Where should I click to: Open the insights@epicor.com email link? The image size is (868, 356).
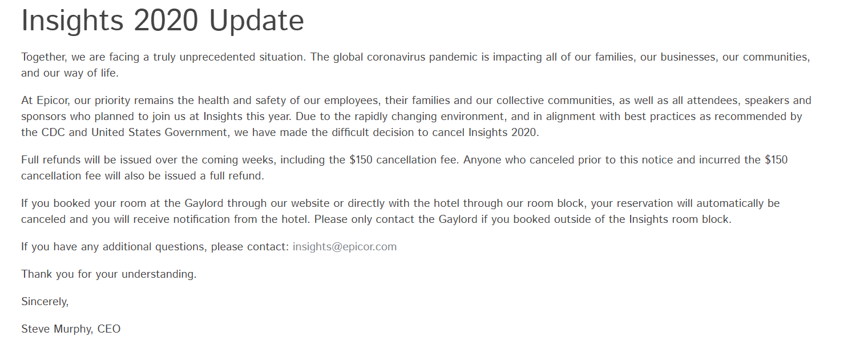pyautogui.click(x=345, y=247)
